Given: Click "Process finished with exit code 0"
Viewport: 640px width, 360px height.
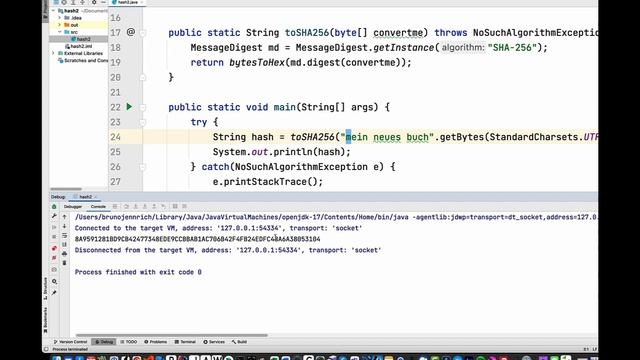Looking at the screenshot, I should (138, 272).
